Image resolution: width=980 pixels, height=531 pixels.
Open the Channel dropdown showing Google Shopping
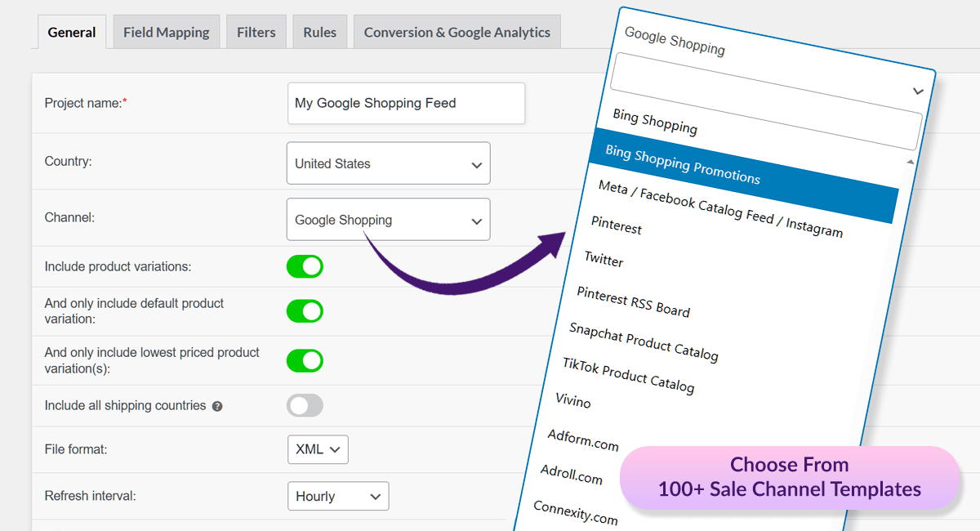(x=389, y=220)
